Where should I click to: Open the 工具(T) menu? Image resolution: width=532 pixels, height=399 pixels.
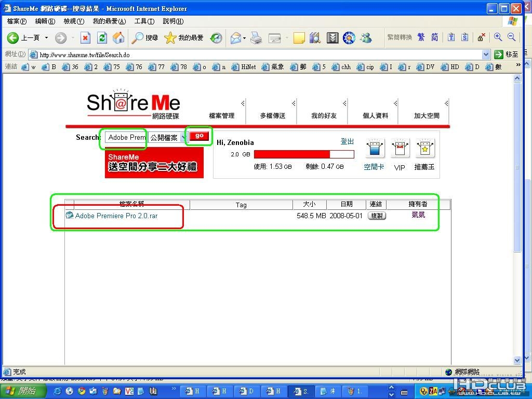click(x=144, y=21)
